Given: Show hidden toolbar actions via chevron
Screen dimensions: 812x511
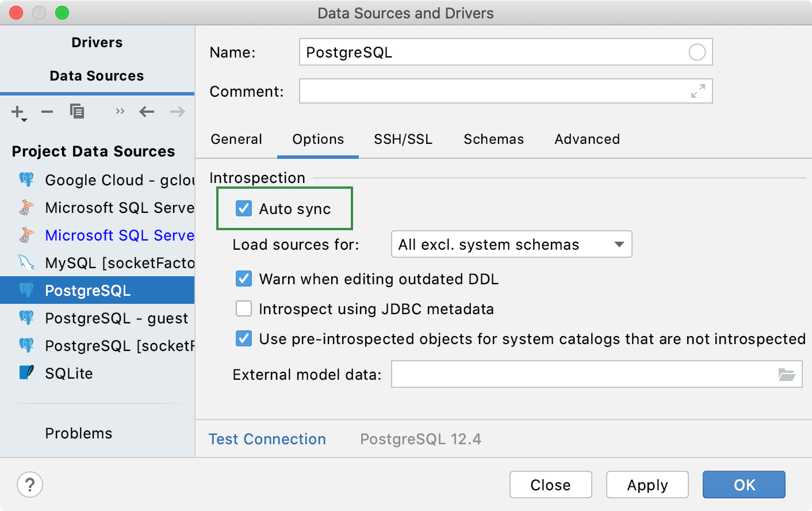Looking at the screenshot, I should [119, 112].
